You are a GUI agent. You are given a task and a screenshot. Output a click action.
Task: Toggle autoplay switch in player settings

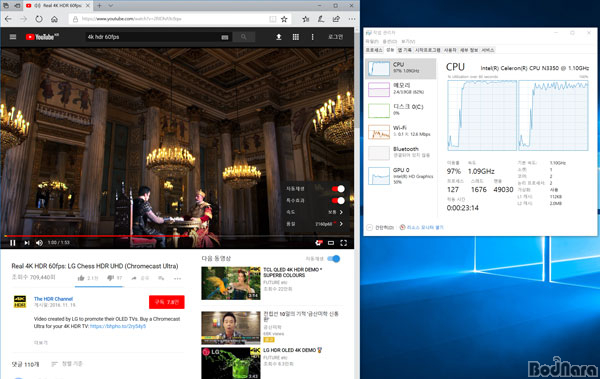tap(338, 189)
